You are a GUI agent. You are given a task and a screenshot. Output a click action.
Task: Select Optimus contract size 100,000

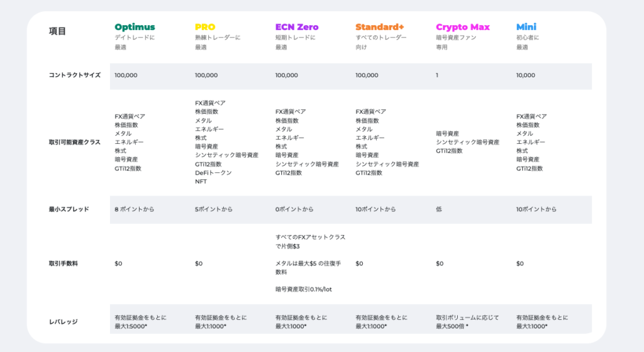[x=126, y=75]
